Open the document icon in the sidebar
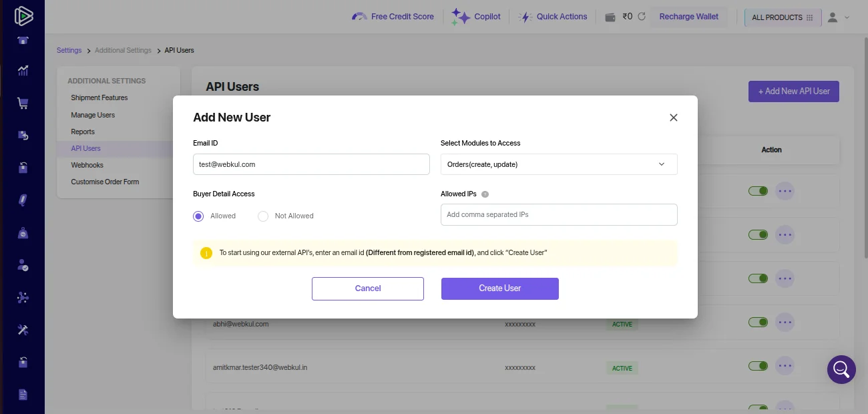Viewport: 868px width, 414px height. (23, 395)
